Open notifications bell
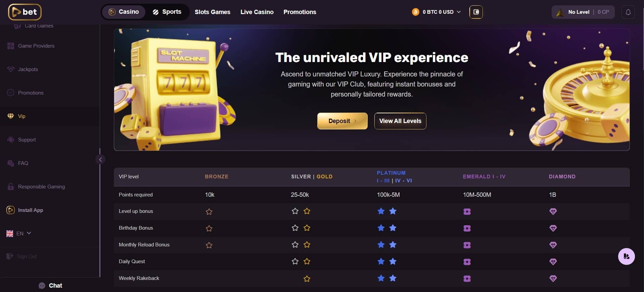 click(x=628, y=12)
